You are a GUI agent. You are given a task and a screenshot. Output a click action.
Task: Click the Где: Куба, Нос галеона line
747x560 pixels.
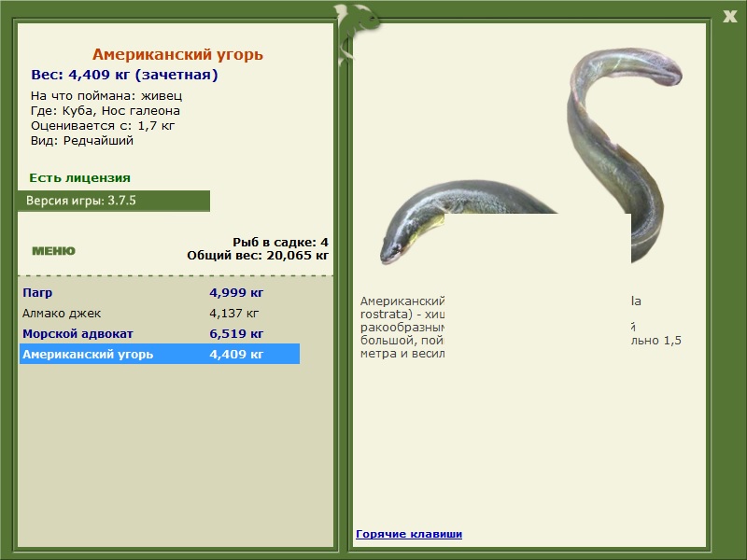click(x=106, y=111)
